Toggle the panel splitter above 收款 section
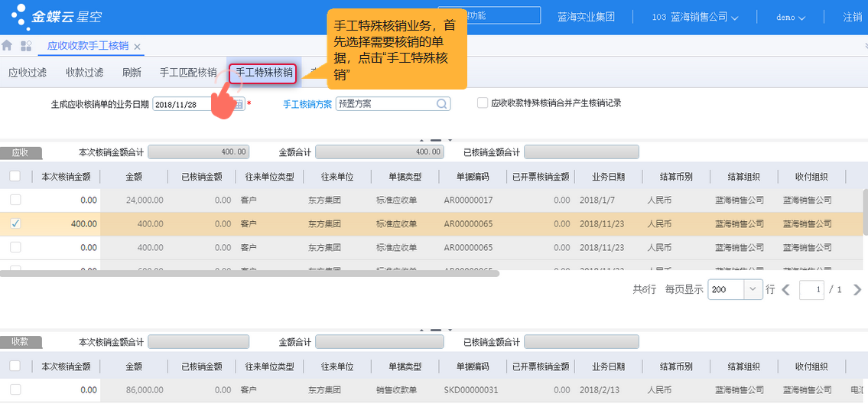Screen dimensions: 868x417 [x=436, y=330]
